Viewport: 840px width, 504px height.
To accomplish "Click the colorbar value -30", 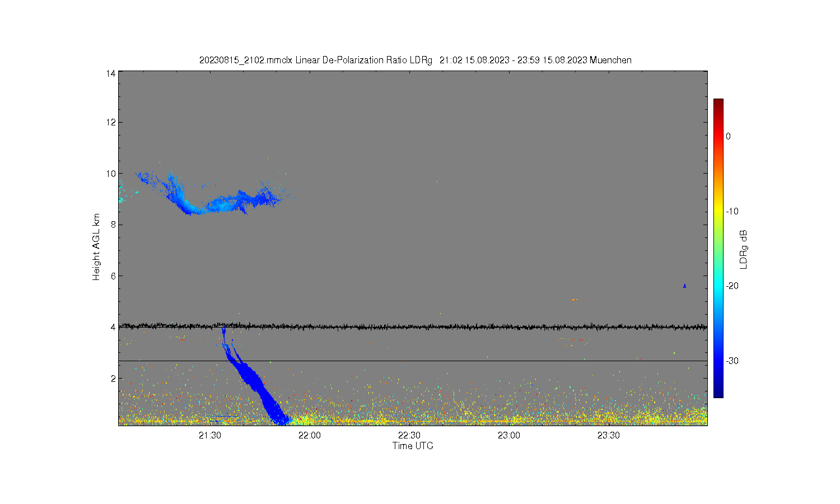I will [x=732, y=361].
